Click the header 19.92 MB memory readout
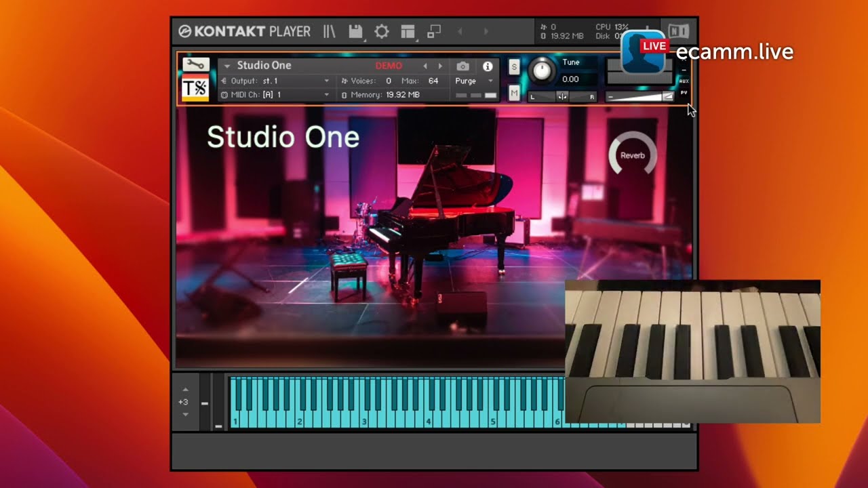The image size is (868, 488). point(562,36)
